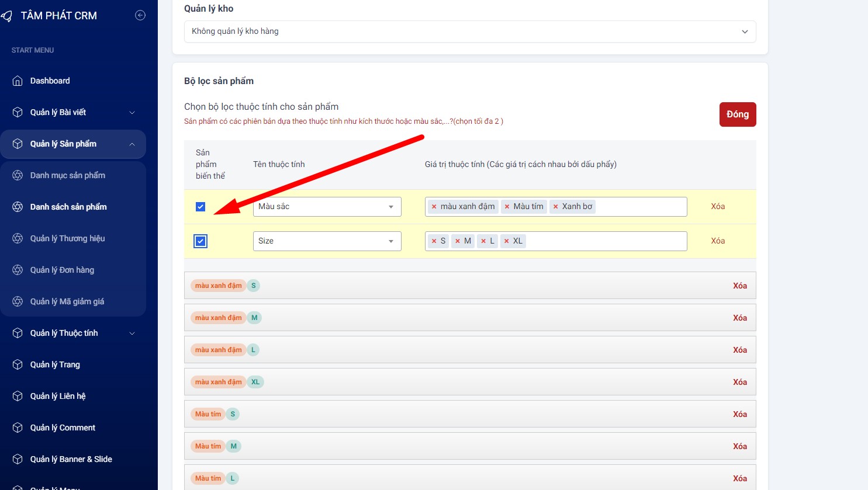Click the Dashboard home icon

(18, 81)
